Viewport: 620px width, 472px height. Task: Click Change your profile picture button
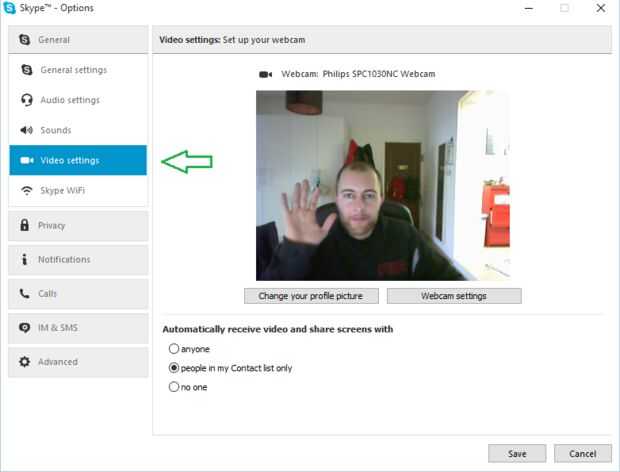311,296
